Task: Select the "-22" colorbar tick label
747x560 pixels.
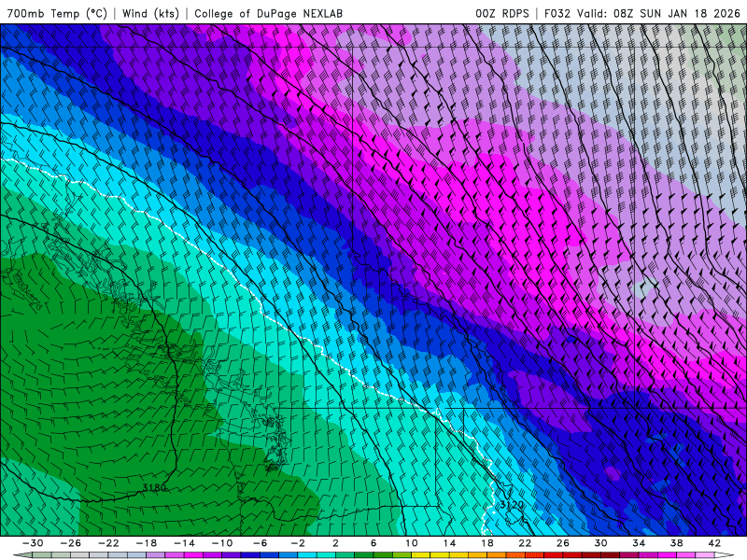Action: click(108, 543)
